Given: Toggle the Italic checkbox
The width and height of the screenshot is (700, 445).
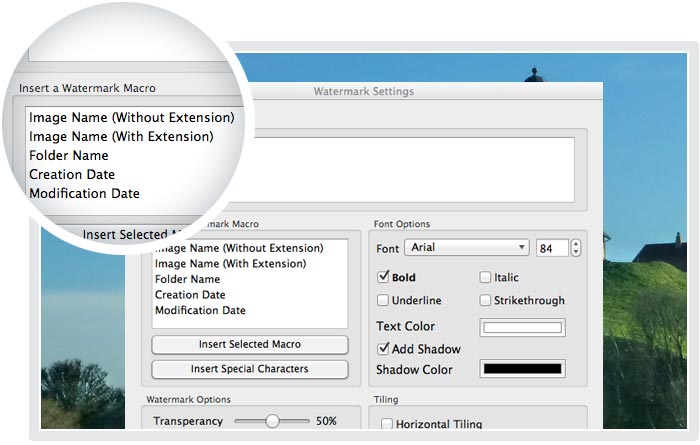Looking at the screenshot, I should [485, 277].
